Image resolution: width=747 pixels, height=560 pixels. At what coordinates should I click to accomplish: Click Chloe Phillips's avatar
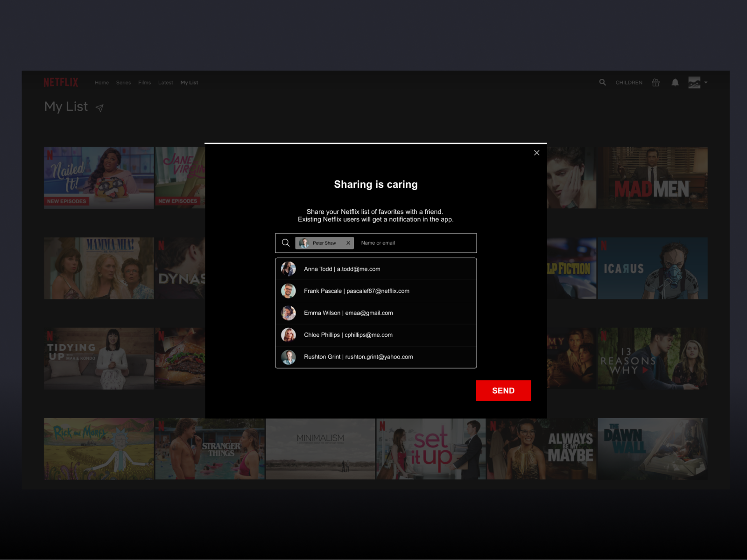coord(289,335)
